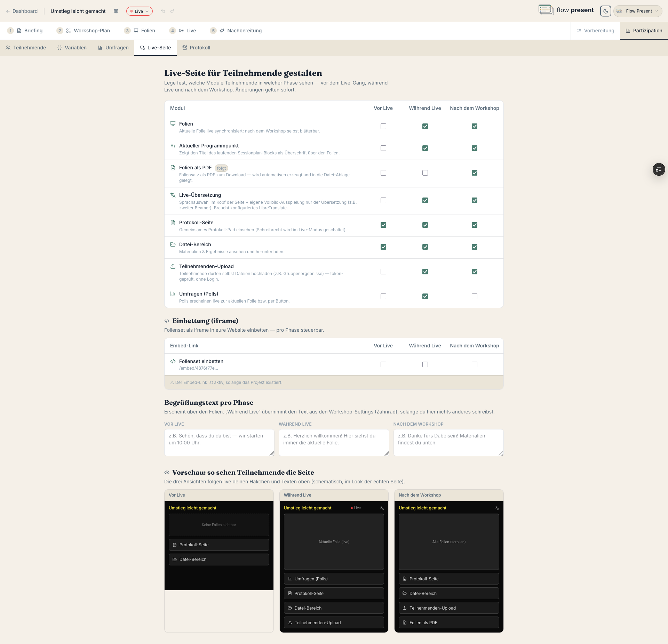This screenshot has height=644, width=668.
Task: Click into the Vor Live greeting text field
Action: point(219,443)
